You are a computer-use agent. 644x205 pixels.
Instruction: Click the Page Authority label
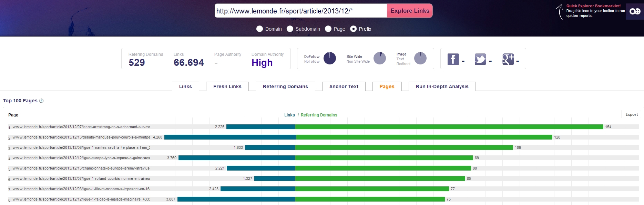point(228,54)
